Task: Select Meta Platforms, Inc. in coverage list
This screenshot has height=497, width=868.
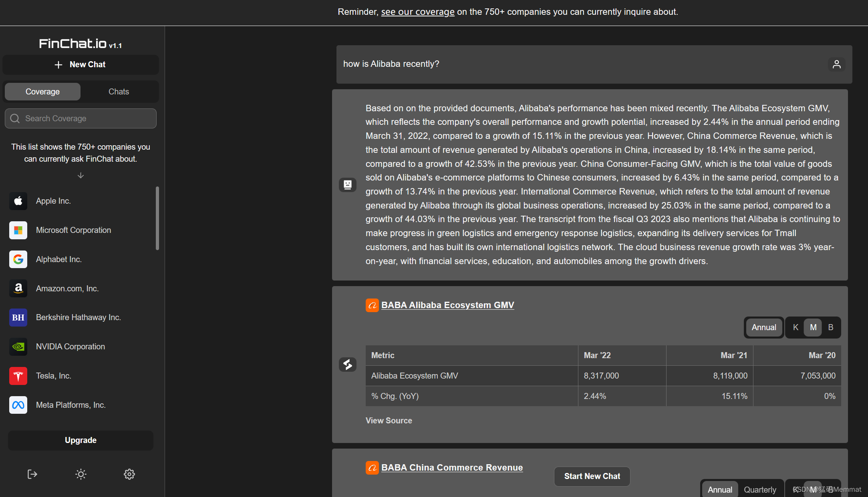Action: click(x=71, y=405)
